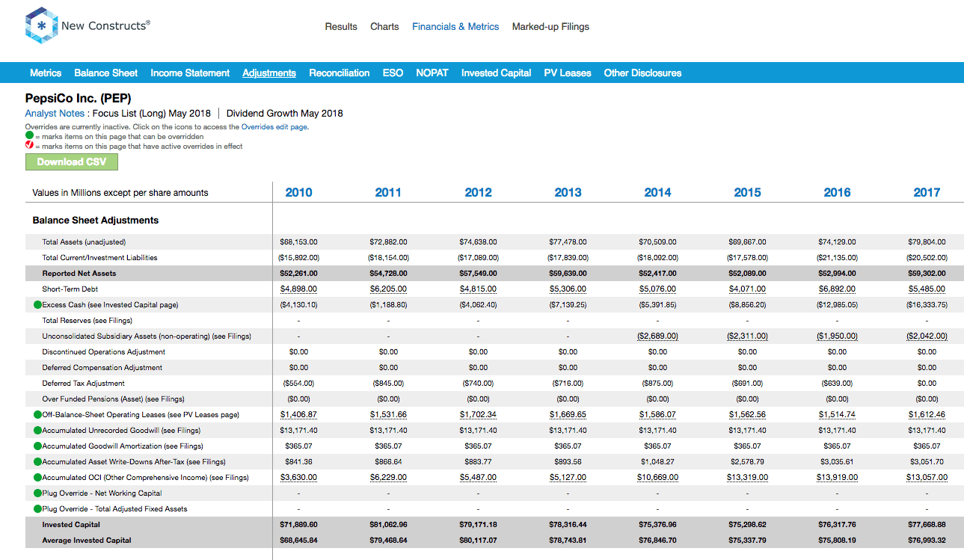Screen dimensions: 964x560
Task: Click the 2013 column header
Action: pyautogui.click(x=568, y=192)
